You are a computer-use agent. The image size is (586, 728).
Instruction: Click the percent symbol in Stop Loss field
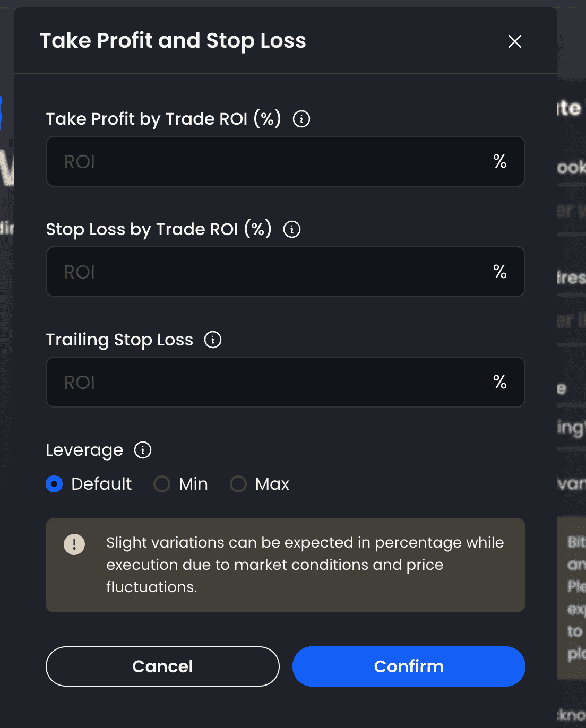coord(499,272)
